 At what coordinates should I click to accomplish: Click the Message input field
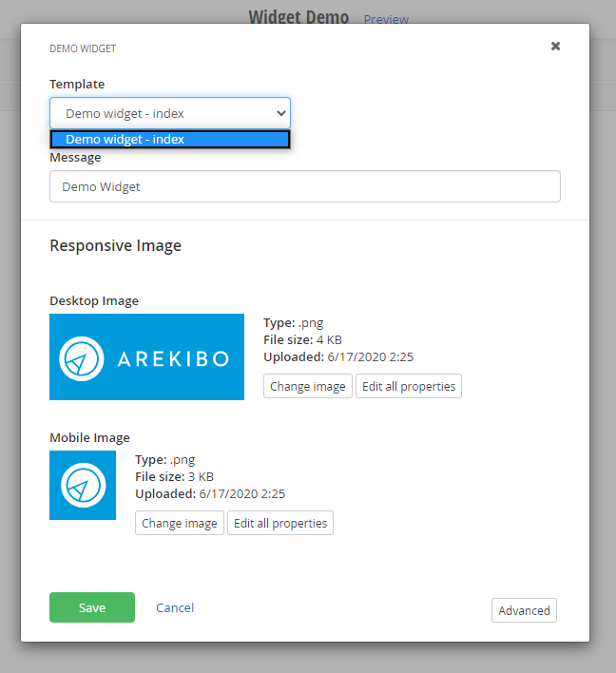point(305,186)
